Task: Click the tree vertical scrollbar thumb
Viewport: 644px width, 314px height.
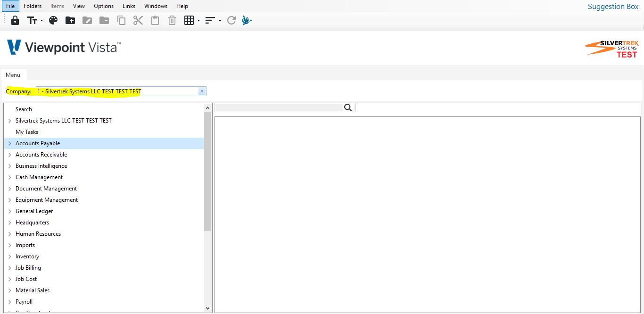Action: pyautogui.click(x=208, y=172)
